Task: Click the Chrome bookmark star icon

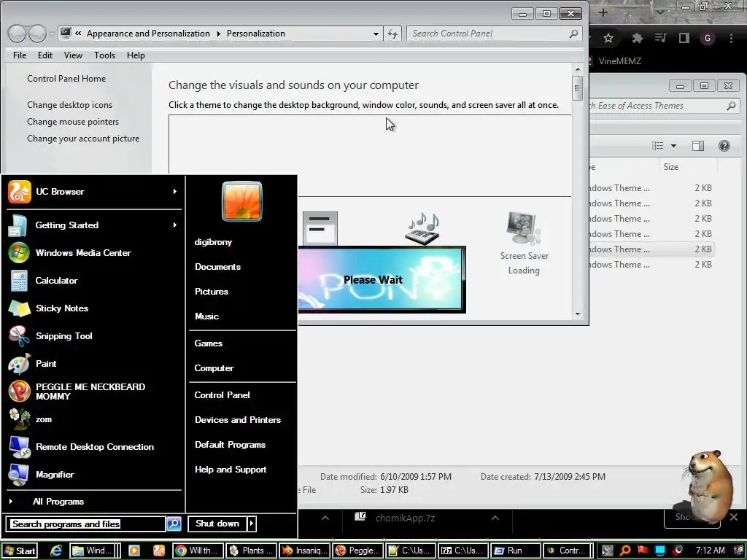Action: [608, 38]
